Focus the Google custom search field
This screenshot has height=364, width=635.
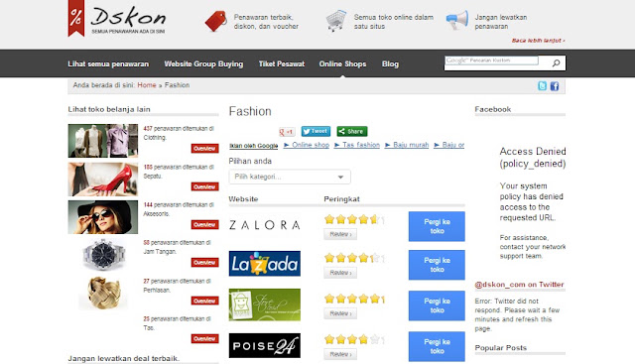point(491,61)
